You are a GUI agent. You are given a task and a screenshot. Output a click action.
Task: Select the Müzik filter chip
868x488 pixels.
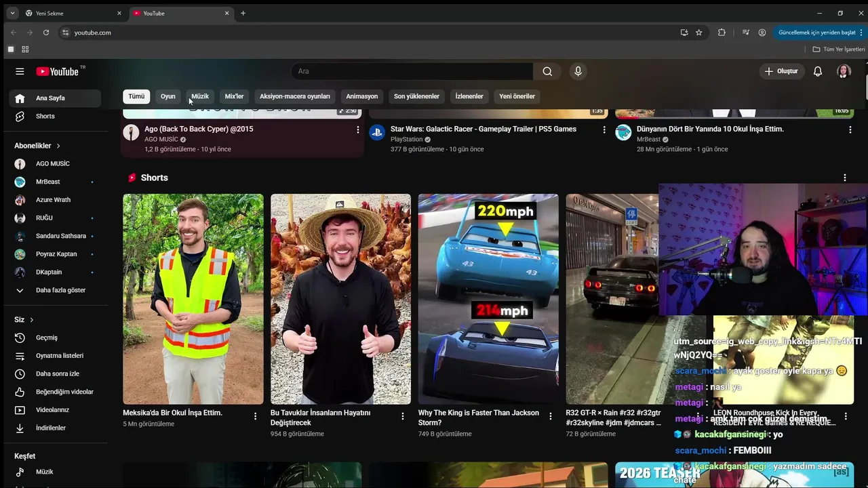(200, 96)
